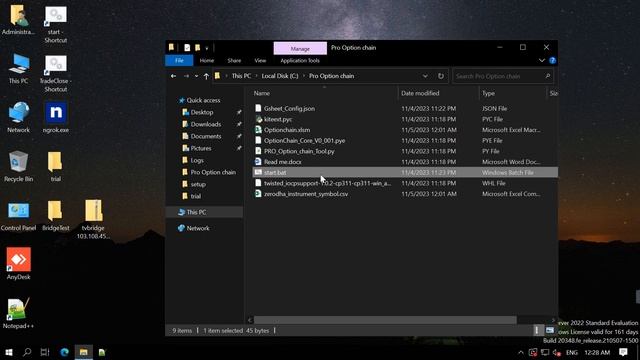
Task: Select PRO_Option_chain_Tool.py file
Action: (x=299, y=151)
